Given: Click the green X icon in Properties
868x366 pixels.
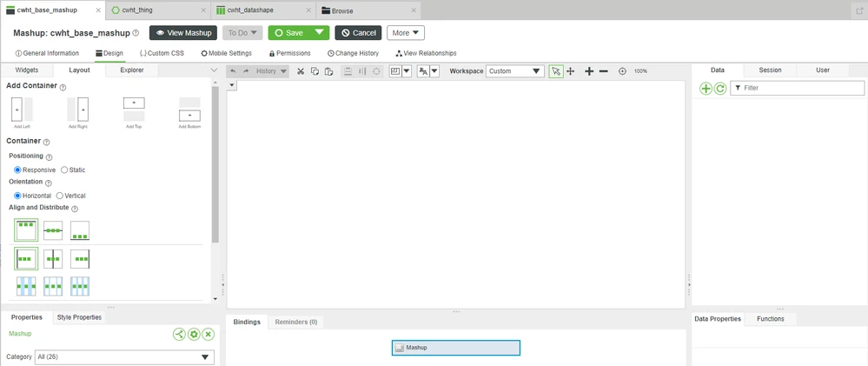Looking at the screenshot, I should click(209, 334).
